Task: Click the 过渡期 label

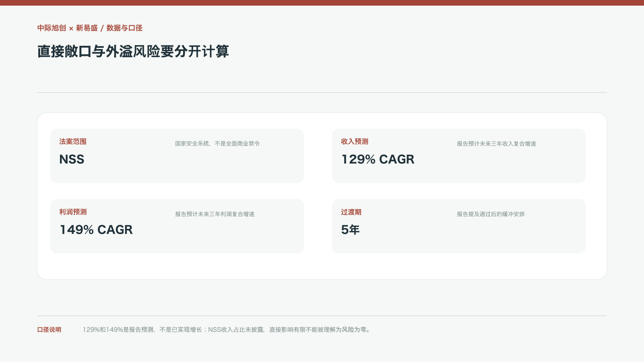Action: 351,212
